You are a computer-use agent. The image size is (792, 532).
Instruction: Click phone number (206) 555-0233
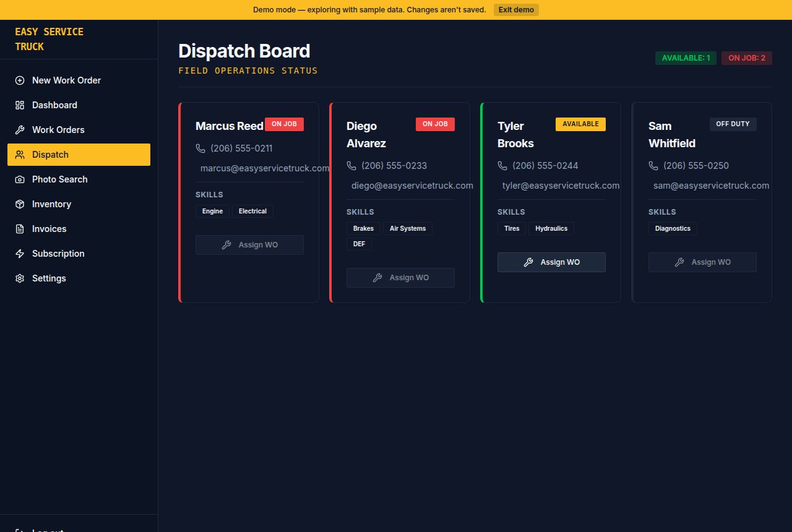tap(394, 166)
